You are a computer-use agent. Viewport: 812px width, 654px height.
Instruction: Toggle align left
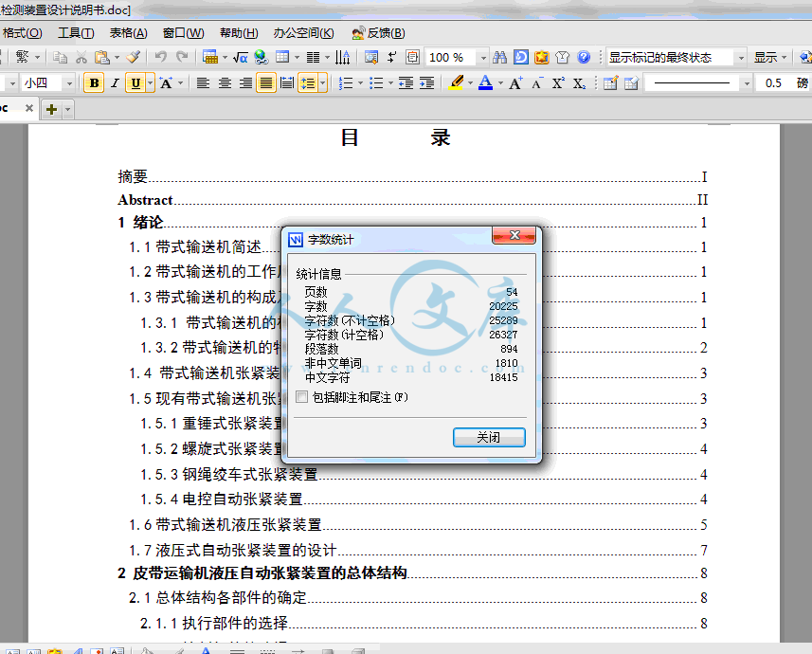[203, 82]
